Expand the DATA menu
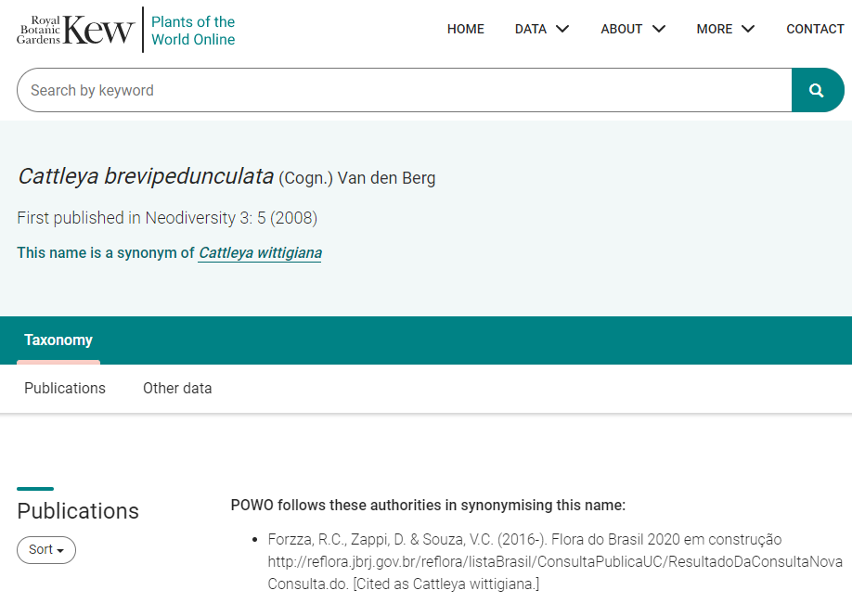852x616 pixels. pyautogui.click(x=542, y=29)
